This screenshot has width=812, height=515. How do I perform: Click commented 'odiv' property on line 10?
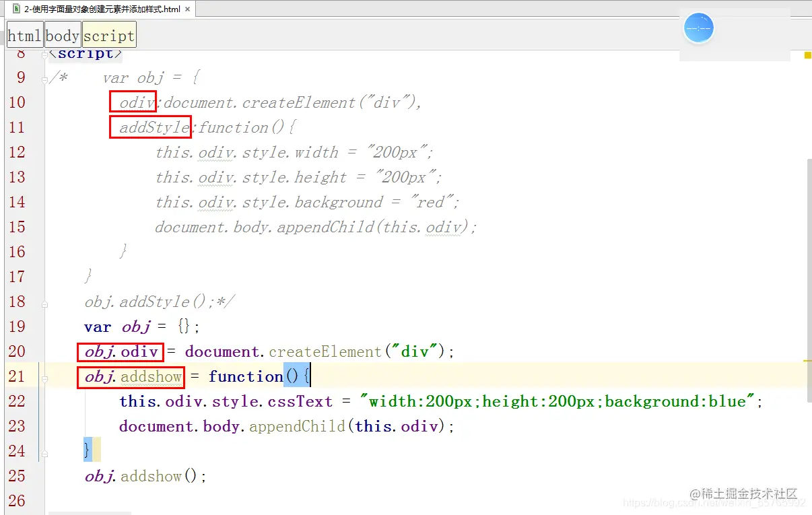coord(137,103)
